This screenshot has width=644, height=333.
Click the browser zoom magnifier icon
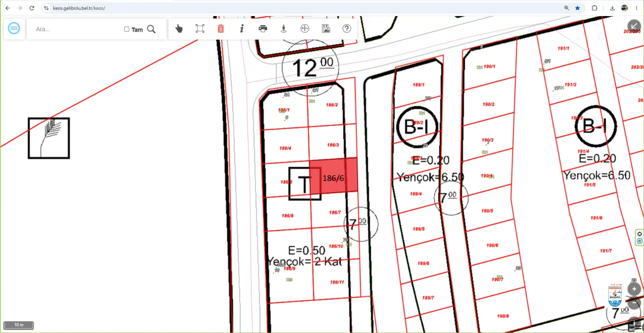click(567, 8)
